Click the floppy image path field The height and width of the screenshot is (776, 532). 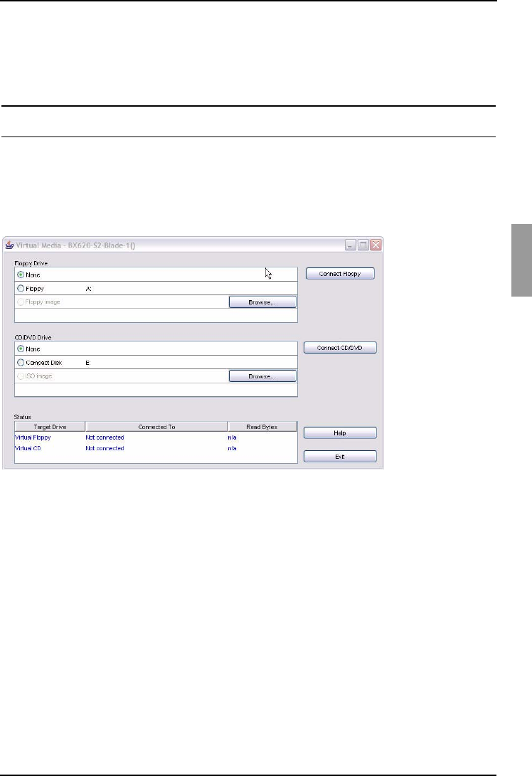[x=156, y=316]
